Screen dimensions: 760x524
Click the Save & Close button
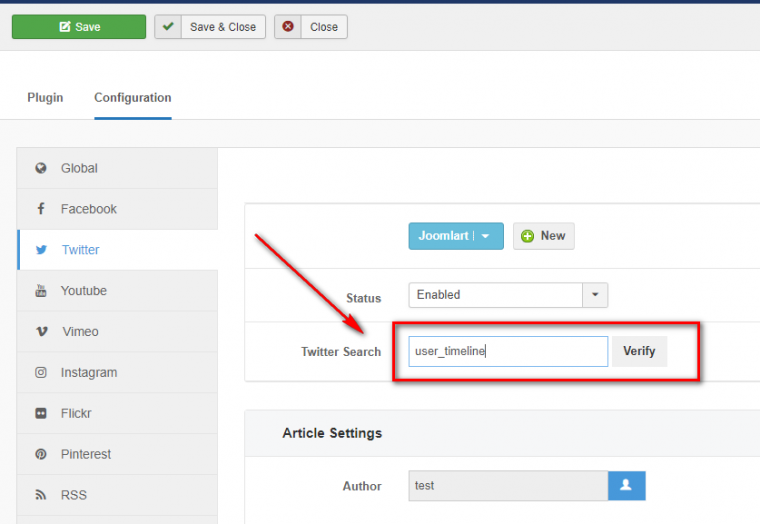(210, 27)
